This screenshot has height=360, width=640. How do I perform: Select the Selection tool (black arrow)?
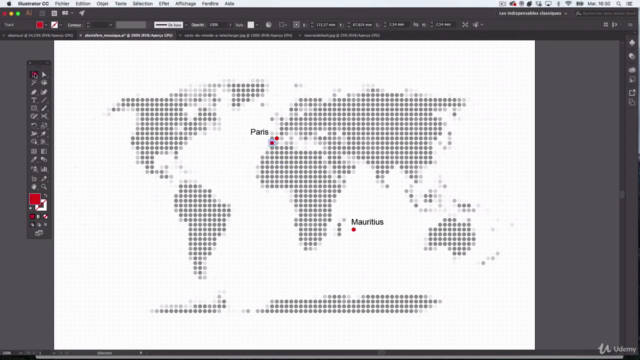pos(34,75)
